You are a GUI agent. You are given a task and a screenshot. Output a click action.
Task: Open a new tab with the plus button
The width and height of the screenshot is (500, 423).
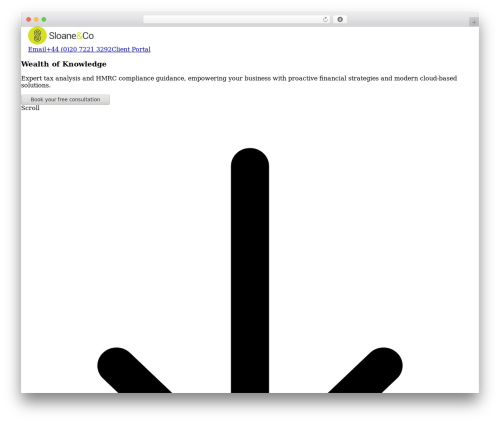coord(474,22)
